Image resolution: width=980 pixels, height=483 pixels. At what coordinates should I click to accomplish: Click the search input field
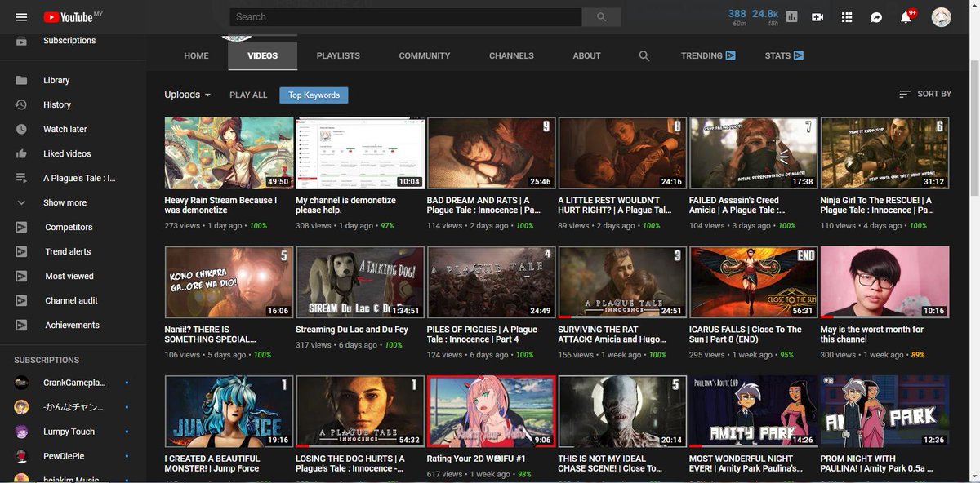point(406,17)
